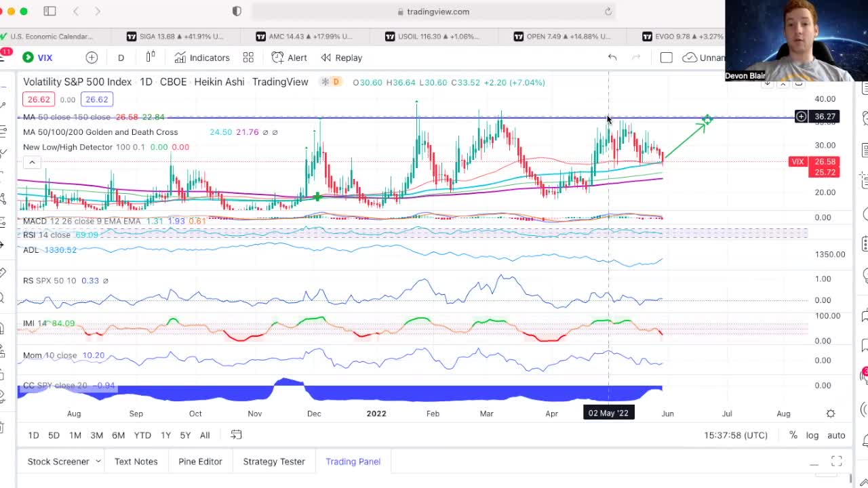Focus the tradingview.com address bar

pos(433,12)
